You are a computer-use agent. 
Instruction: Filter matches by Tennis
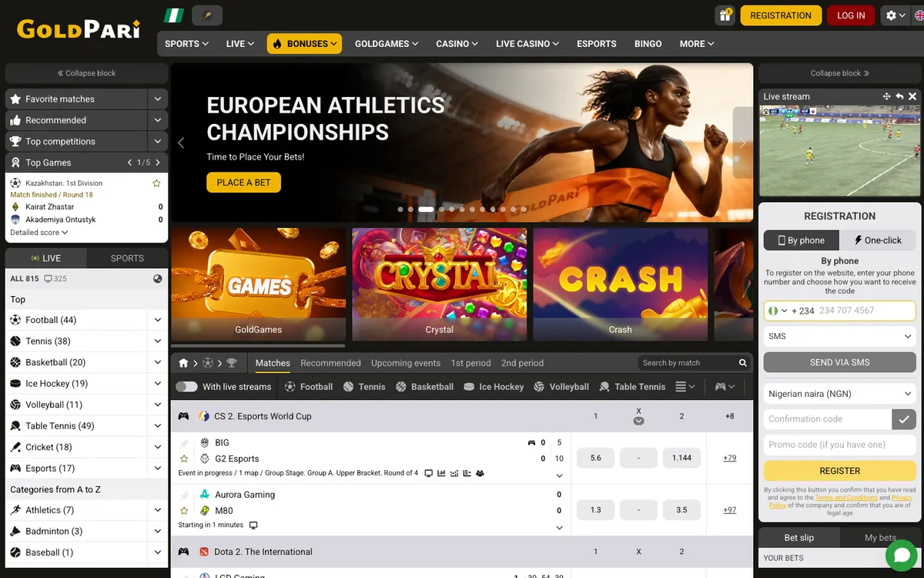(x=364, y=387)
